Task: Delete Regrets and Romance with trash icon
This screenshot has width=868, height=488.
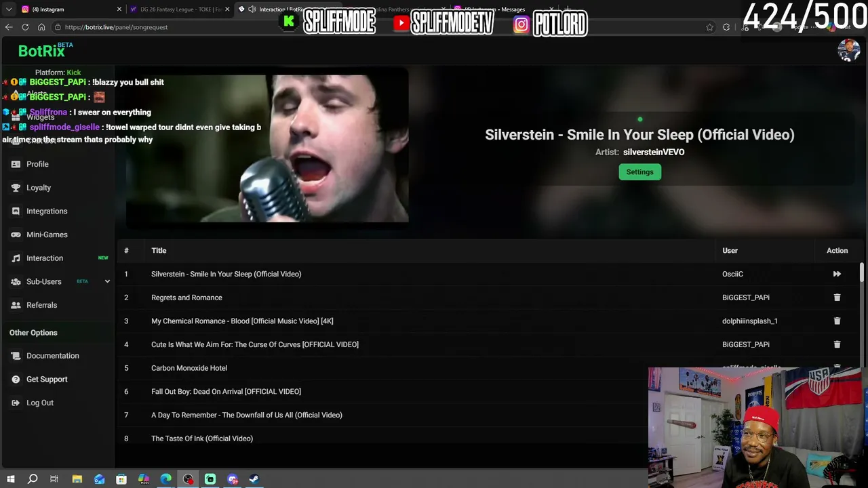Action: point(837,298)
